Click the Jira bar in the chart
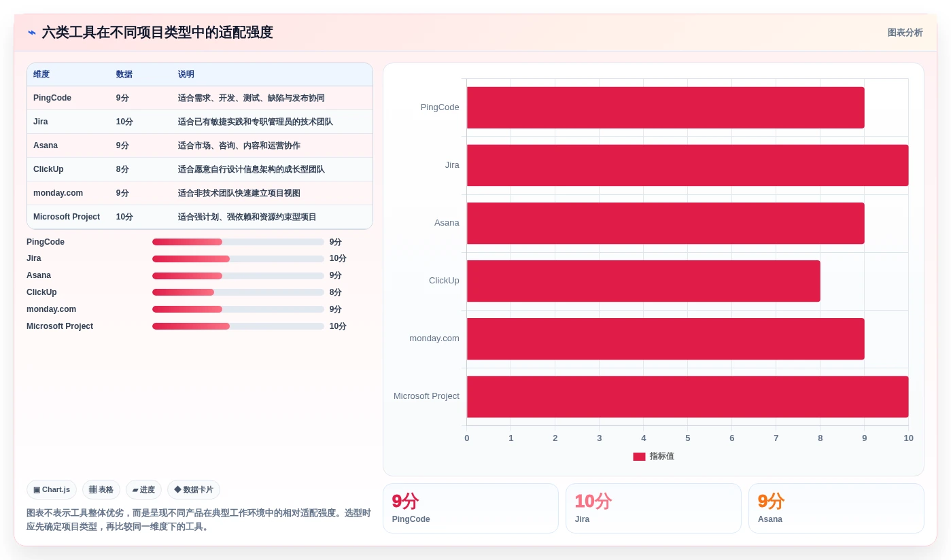The height and width of the screenshot is (560, 951). [x=688, y=165]
